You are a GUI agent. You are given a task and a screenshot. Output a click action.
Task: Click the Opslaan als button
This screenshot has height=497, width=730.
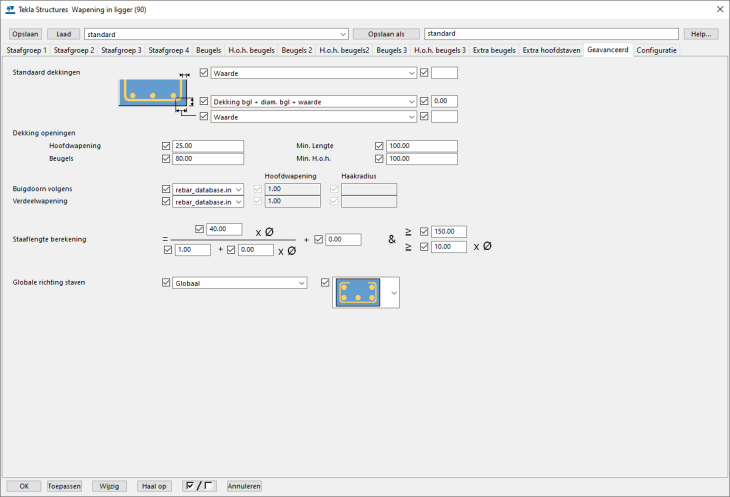[386, 34]
